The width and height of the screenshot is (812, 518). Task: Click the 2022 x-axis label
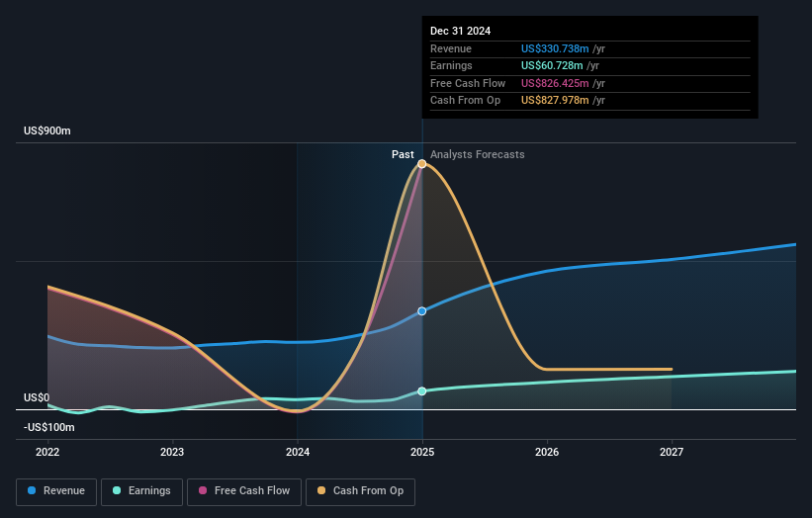[x=47, y=452]
